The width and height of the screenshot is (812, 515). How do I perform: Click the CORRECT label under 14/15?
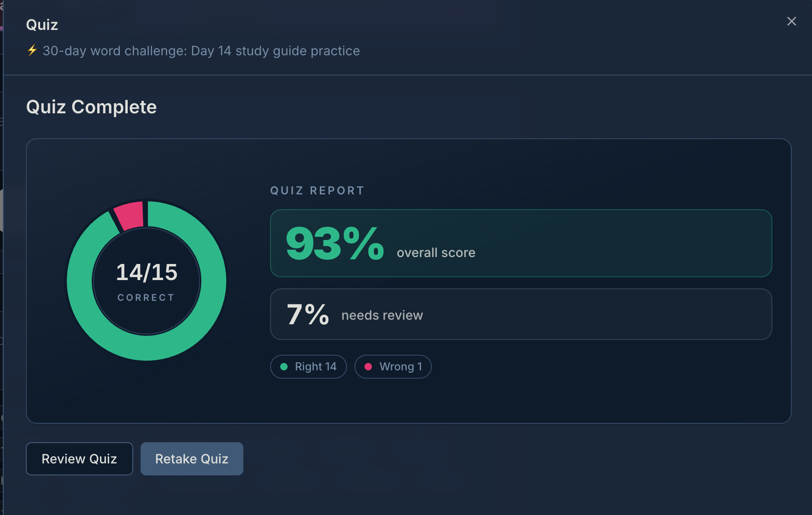(x=146, y=298)
